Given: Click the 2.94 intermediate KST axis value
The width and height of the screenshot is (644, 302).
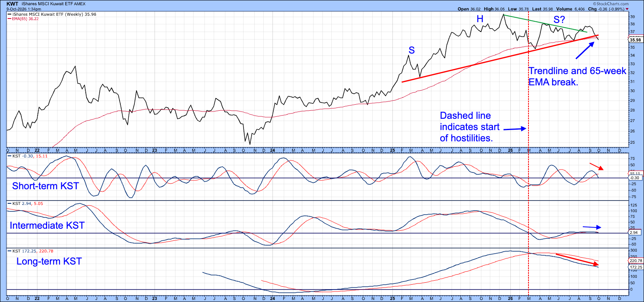Looking at the screenshot, I should coord(634,233).
